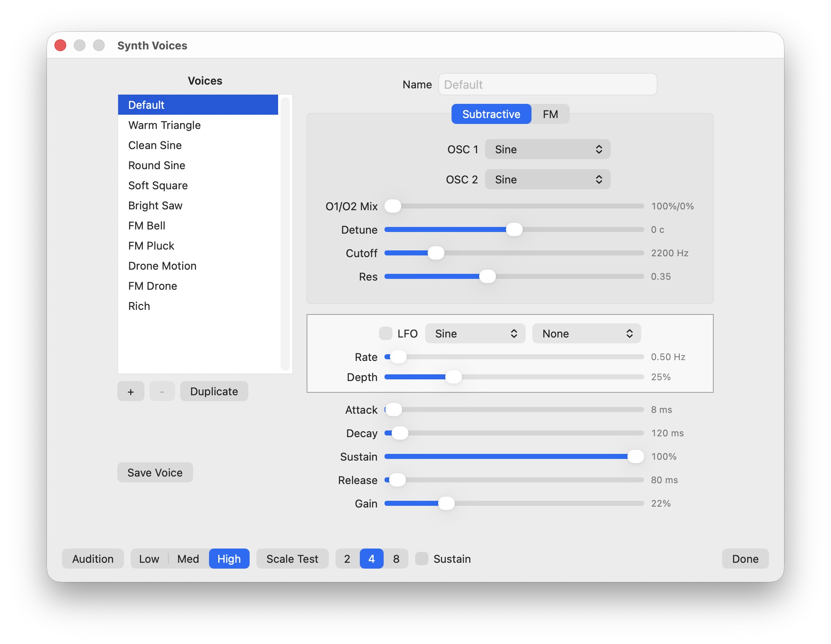
Task: Open LFO target None dropdown
Action: tap(586, 333)
